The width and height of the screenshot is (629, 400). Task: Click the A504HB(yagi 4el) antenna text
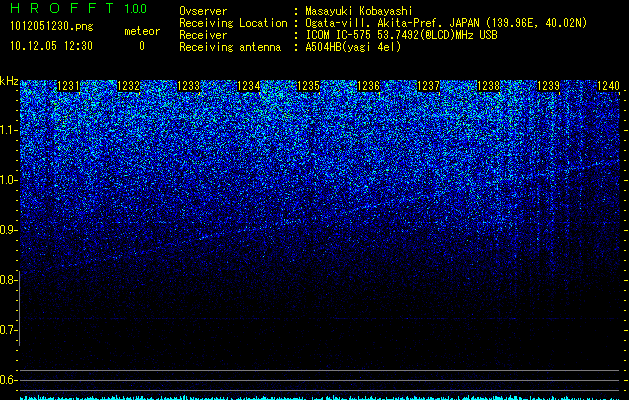[353, 47]
